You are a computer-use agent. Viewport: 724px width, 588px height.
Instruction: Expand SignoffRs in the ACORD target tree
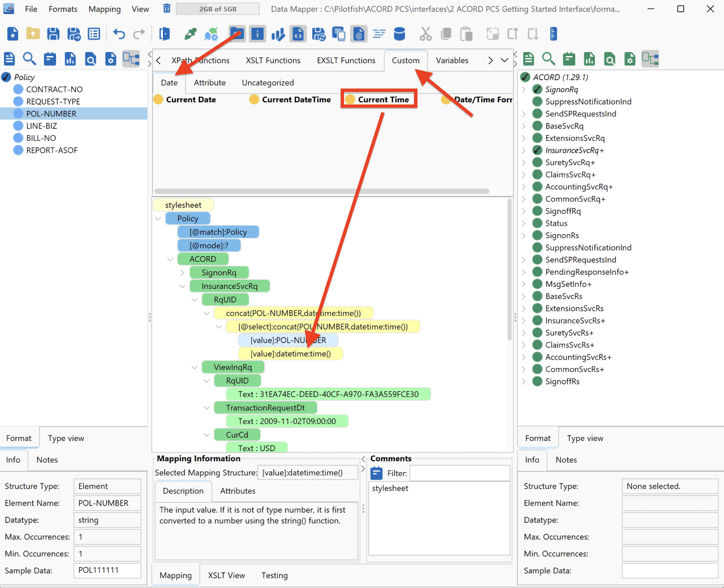[524, 382]
